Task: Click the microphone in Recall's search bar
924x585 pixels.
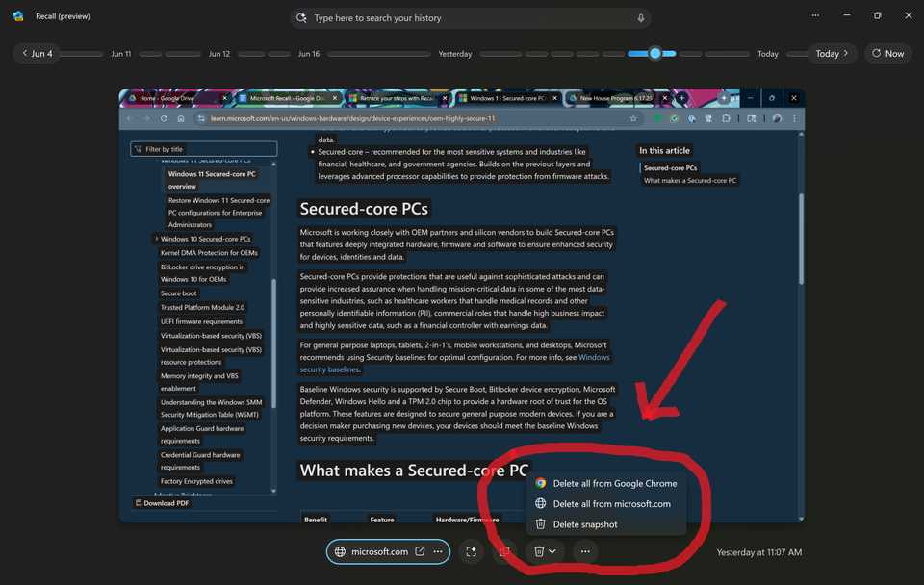Action: (x=641, y=17)
